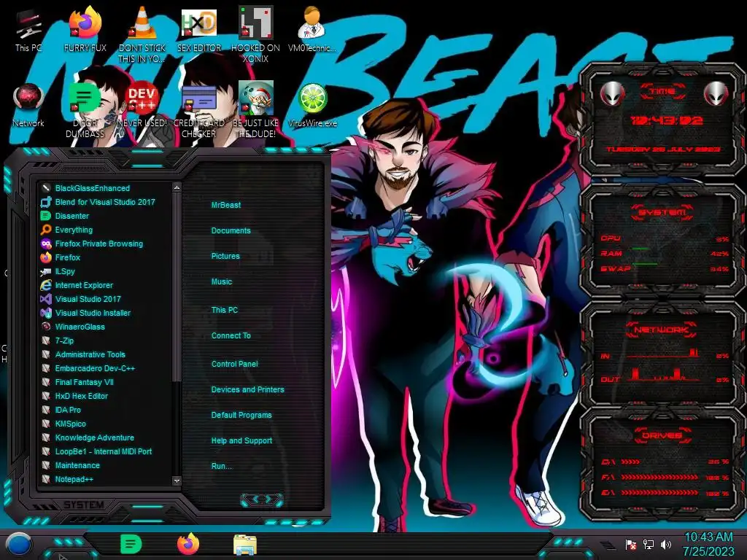The width and height of the screenshot is (747, 560).
Task: Click Run... in the Start menu
Action: 221,466
